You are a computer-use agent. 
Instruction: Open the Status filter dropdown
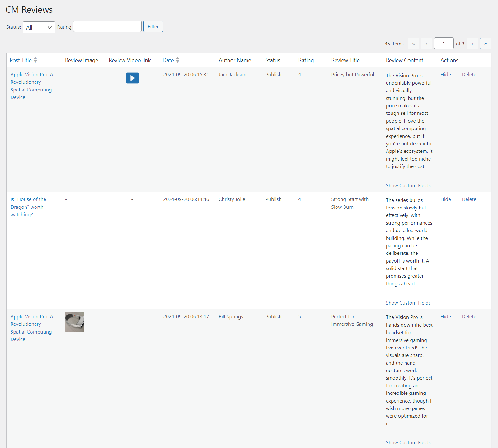pos(39,27)
